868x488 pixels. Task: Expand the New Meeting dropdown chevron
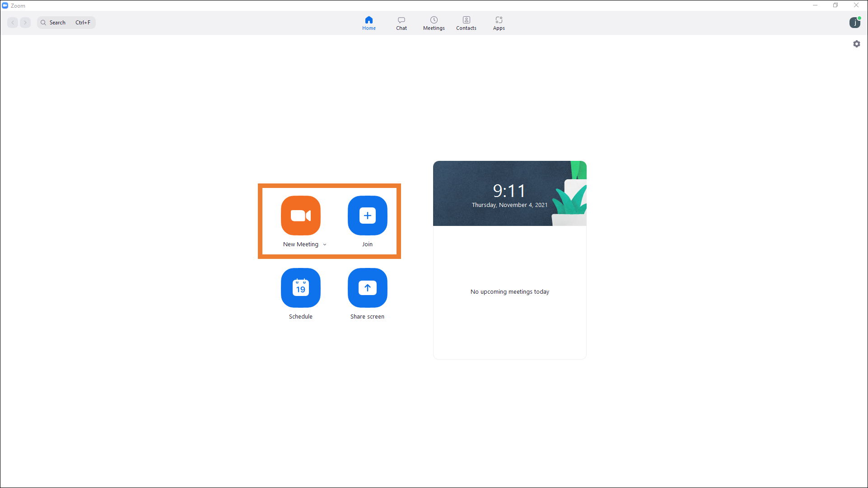coord(325,244)
